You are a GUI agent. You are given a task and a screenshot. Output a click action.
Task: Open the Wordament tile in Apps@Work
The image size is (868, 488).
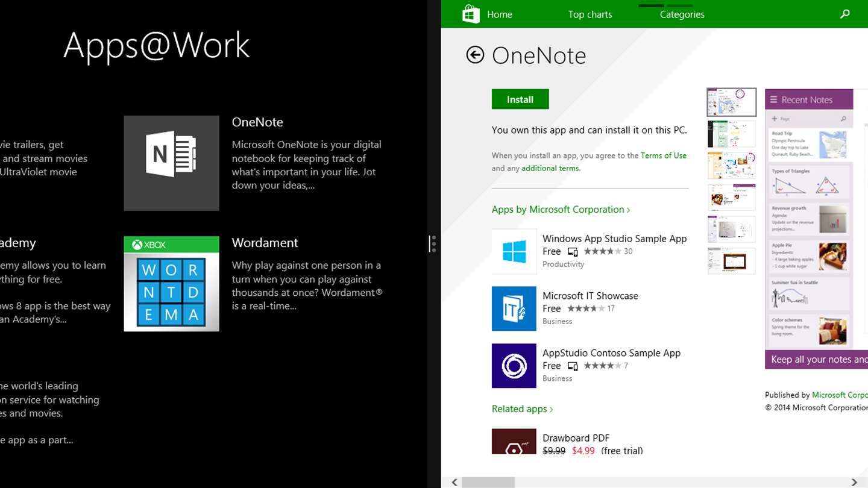pyautogui.click(x=171, y=284)
